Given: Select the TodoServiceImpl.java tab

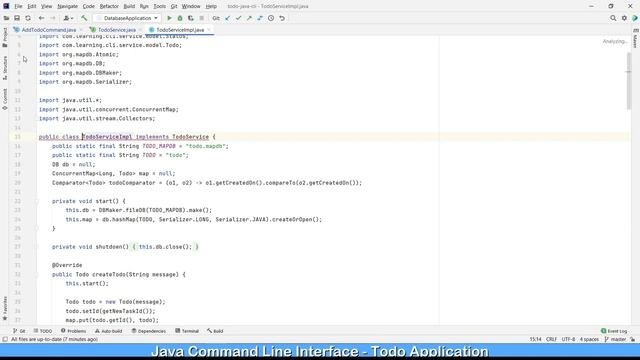Looking at the screenshot, I should pyautogui.click(x=180, y=30).
